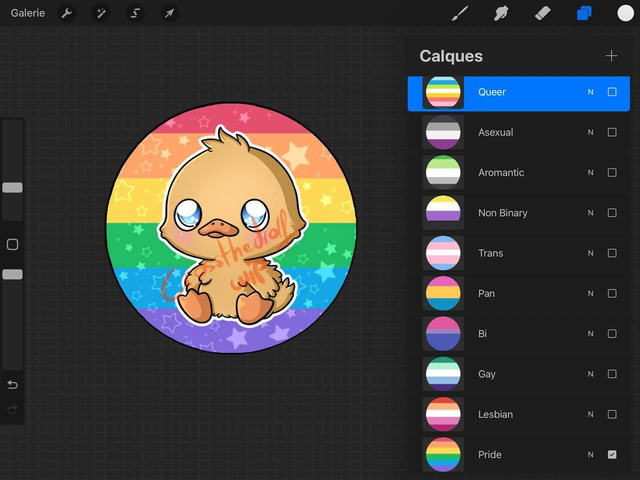Viewport: 640px width, 480px height.
Task: Select the Asexual layer name
Action: [x=496, y=132]
